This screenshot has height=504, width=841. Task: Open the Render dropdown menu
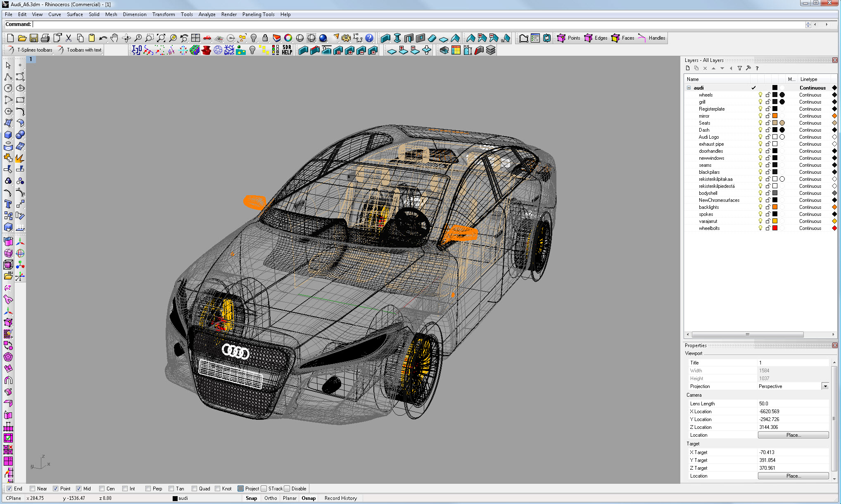pyautogui.click(x=229, y=14)
